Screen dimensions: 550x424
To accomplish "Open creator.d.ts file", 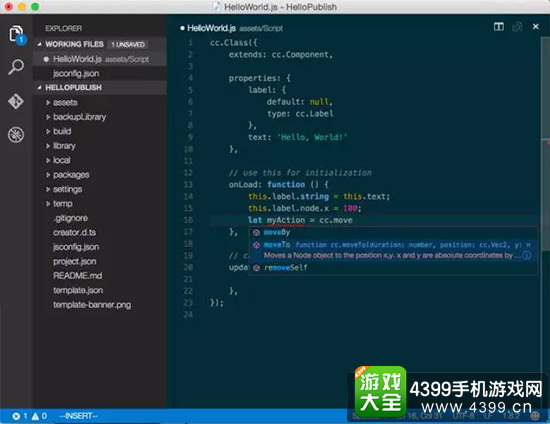I will click(74, 233).
